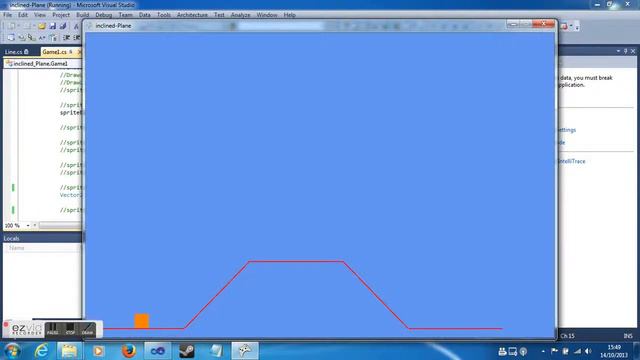This screenshot has height=360, width=640.
Task: Click the notepad-like taskbar icon
Action: [x=216, y=351]
